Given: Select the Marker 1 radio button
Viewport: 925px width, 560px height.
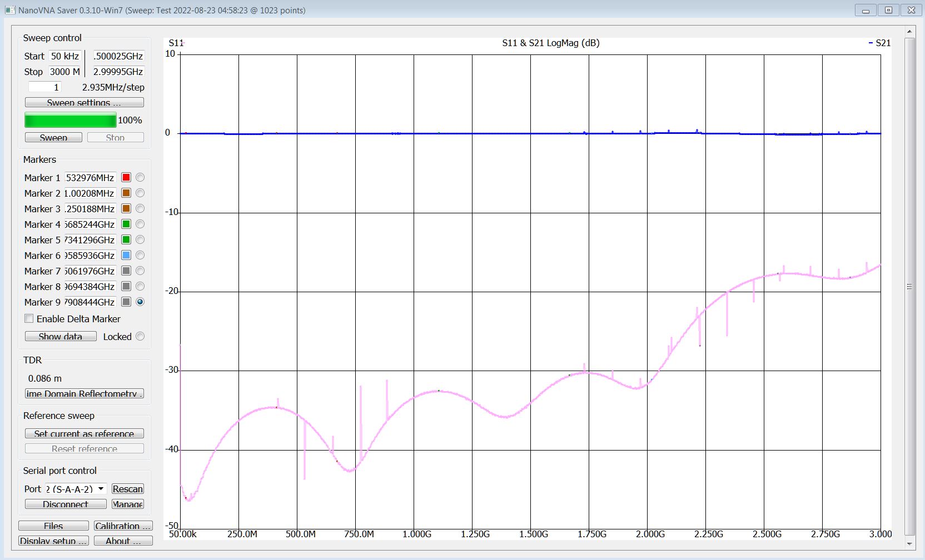Looking at the screenshot, I should (140, 178).
